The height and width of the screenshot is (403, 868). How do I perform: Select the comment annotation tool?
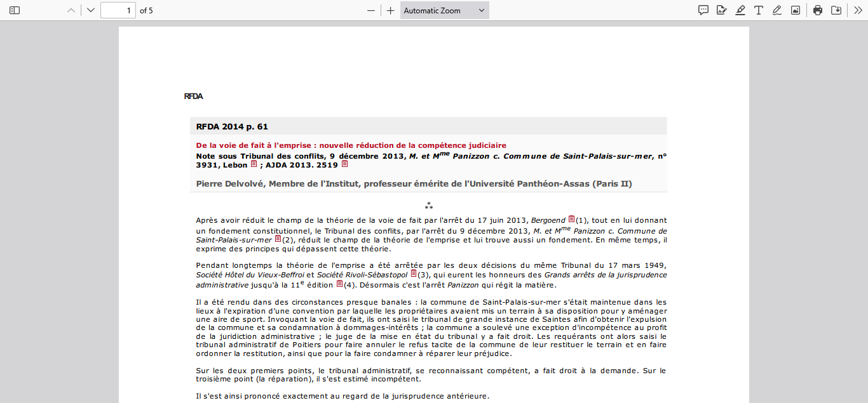pos(703,10)
